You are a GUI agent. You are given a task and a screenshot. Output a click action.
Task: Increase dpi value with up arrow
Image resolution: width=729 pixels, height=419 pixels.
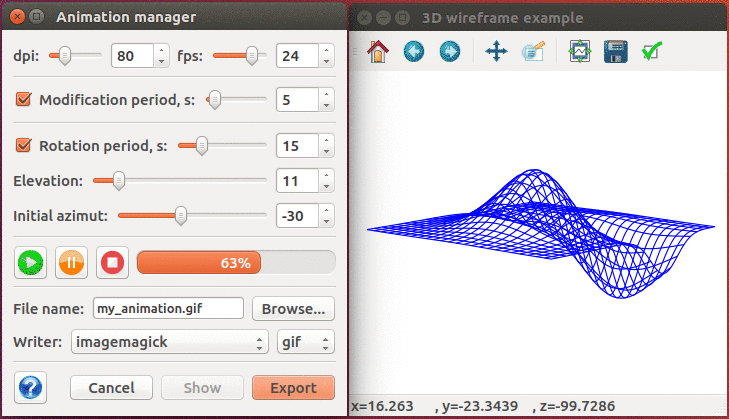coord(161,50)
